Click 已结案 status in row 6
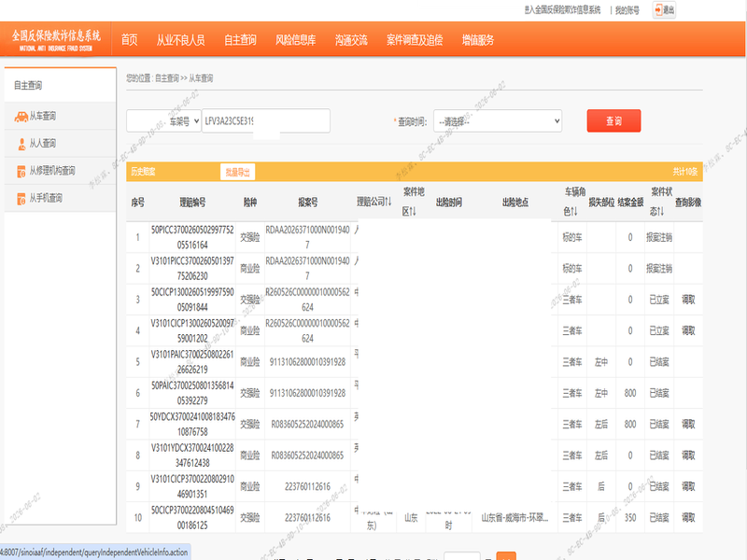 point(659,393)
